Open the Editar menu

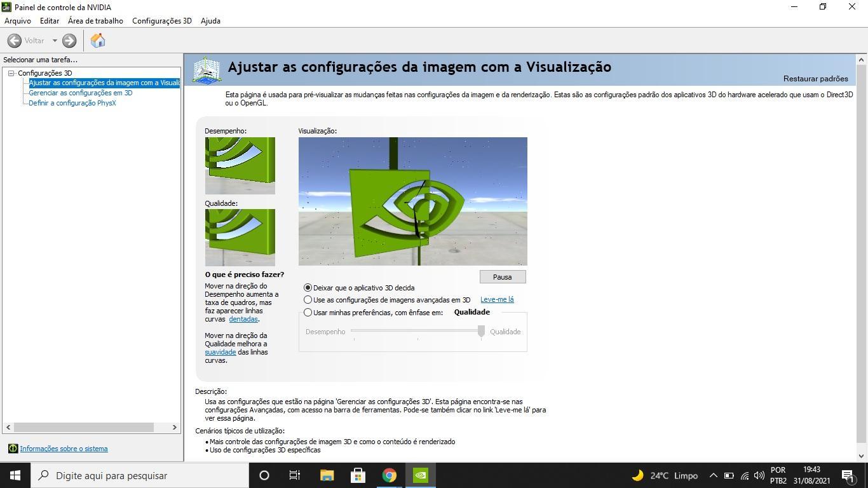[x=50, y=21]
